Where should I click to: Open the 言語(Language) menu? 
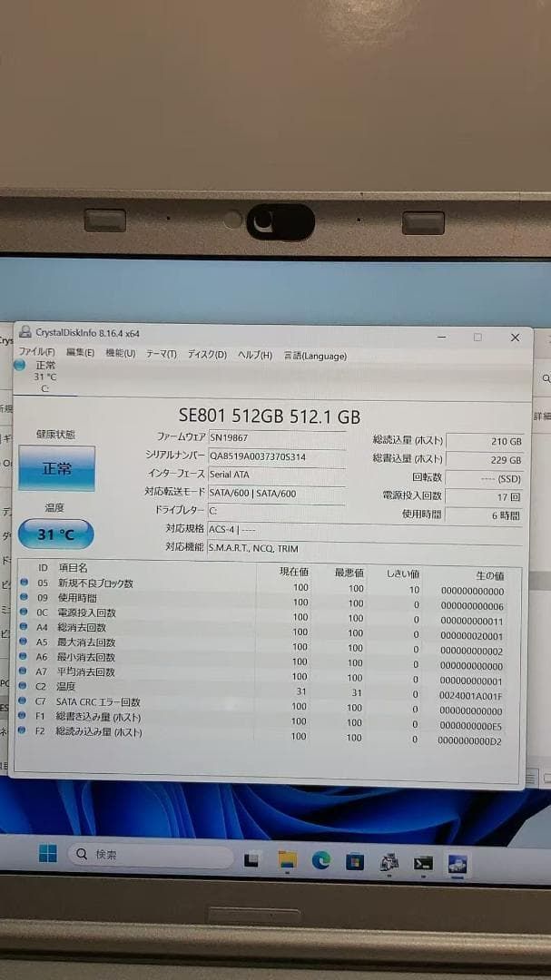click(x=315, y=356)
